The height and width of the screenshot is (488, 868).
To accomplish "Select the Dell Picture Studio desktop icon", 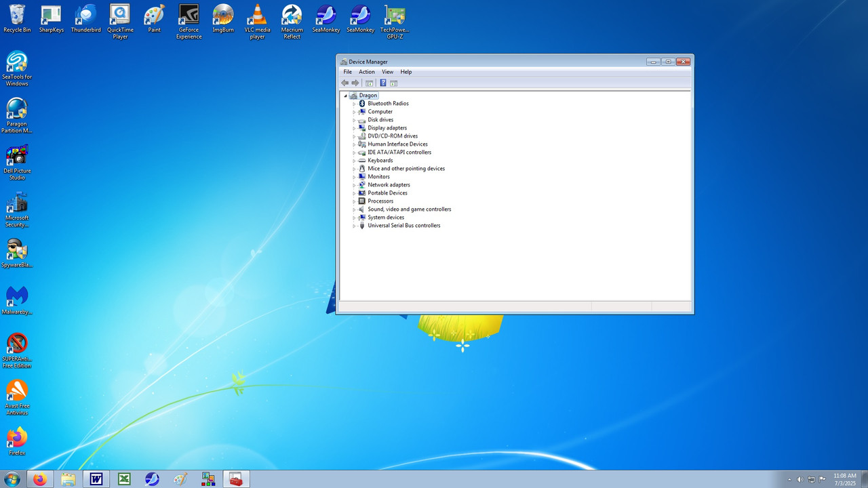I will pyautogui.click(x=17, y=162).
